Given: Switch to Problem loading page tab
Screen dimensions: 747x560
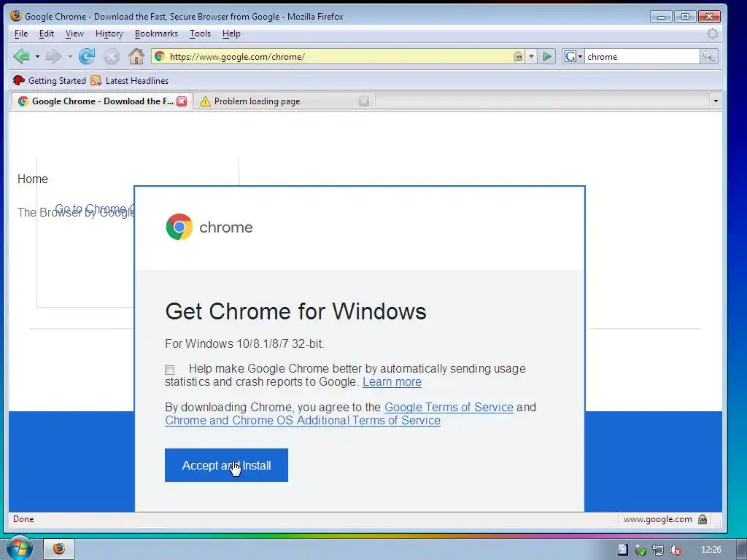Looking at the screenshot, I should (x=284, y=101).
